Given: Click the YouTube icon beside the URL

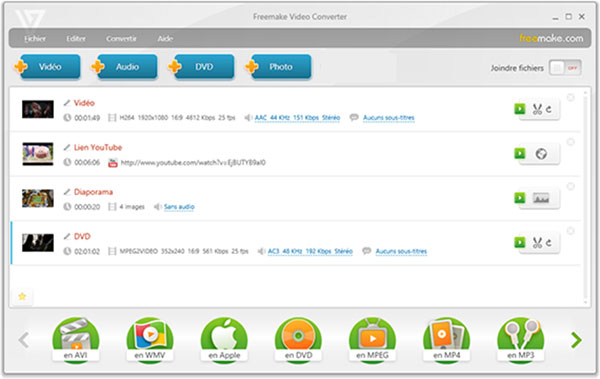Looking at the screenshot, I should point(112,163).
